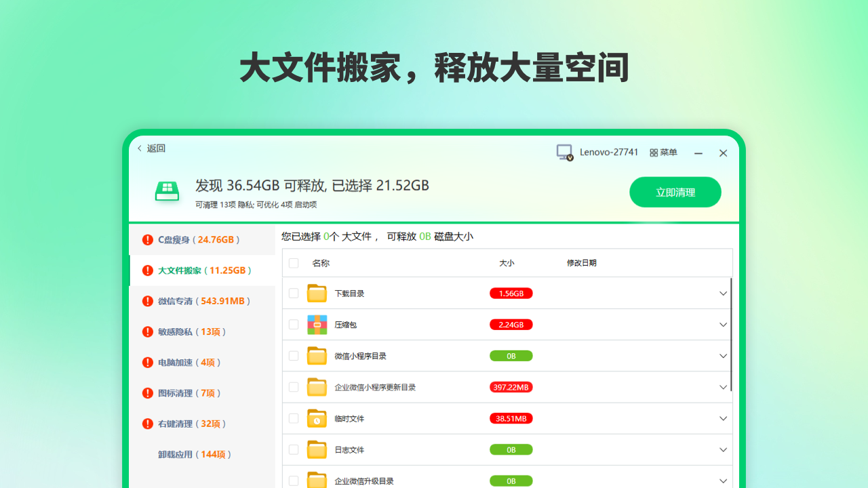The image size is (868, 488).
Task: Click the 397.22MB size badge
Action: click(x=511, y=387)
